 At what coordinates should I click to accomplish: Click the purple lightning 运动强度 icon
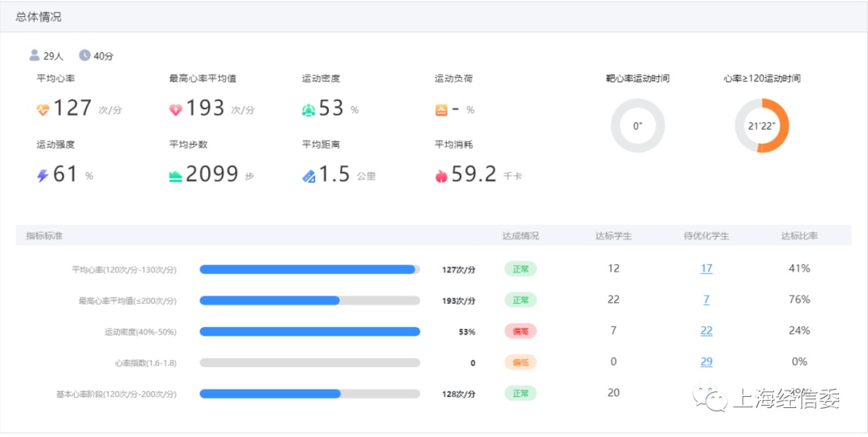[43, 175]
